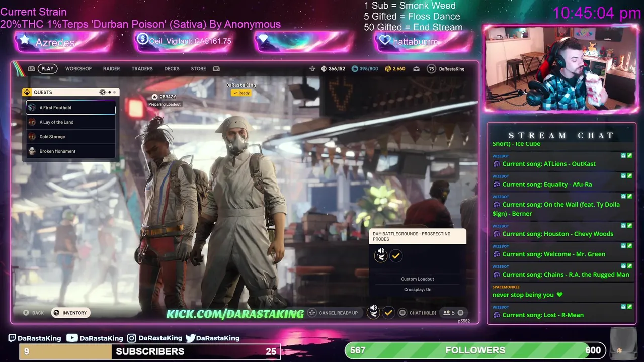Viewport: 644px width, 362px height.
Task: Click the music note in ATLiens - OutKast row
Action: pyautogui.click(x=497, y=164)
